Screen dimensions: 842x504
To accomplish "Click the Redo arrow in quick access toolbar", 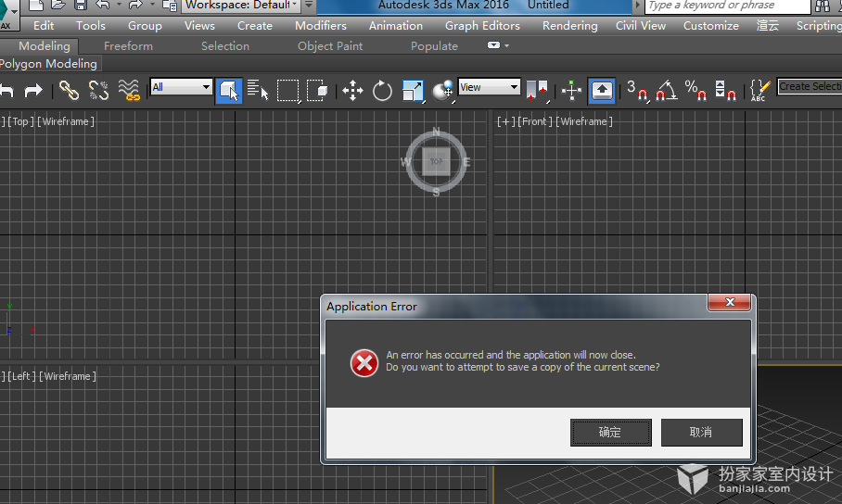I will click(x=135, y=6).
